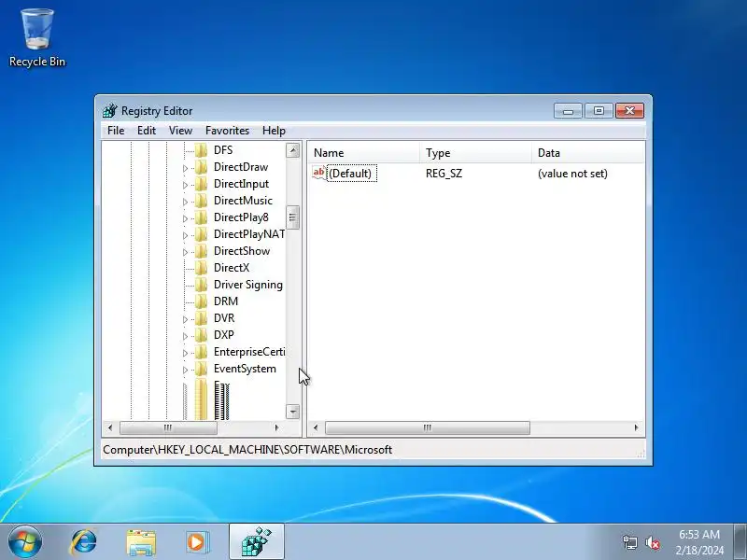
Task: Open the Edit menu
Action: (147, 131)
